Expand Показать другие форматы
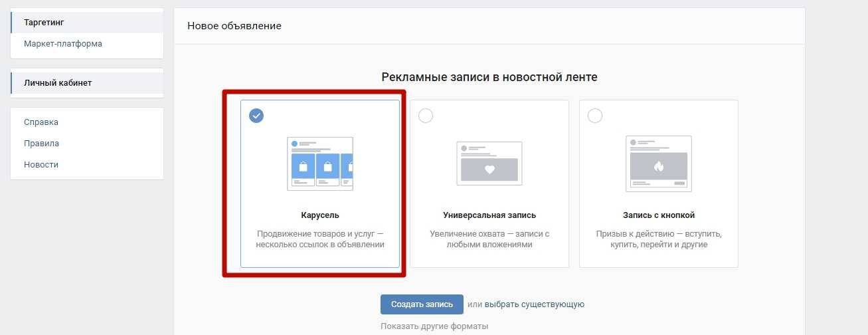868x335 pixels. [434, 326]
